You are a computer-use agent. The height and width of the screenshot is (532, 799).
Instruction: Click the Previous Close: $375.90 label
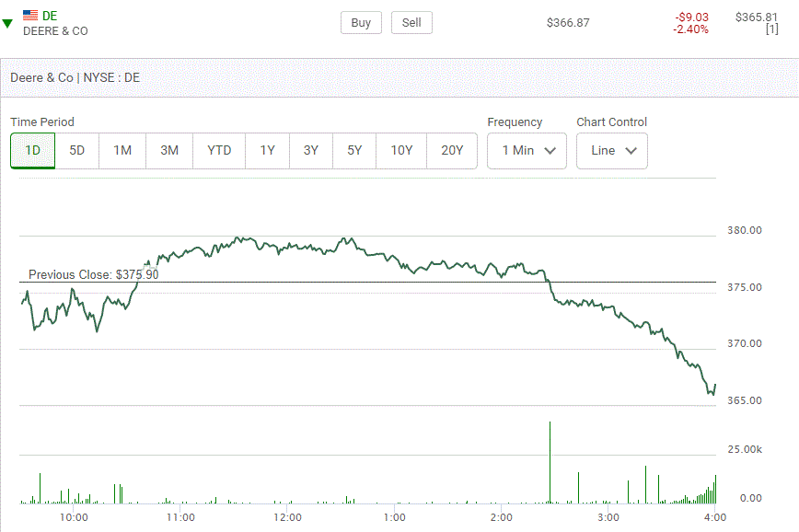coord(94,274)
